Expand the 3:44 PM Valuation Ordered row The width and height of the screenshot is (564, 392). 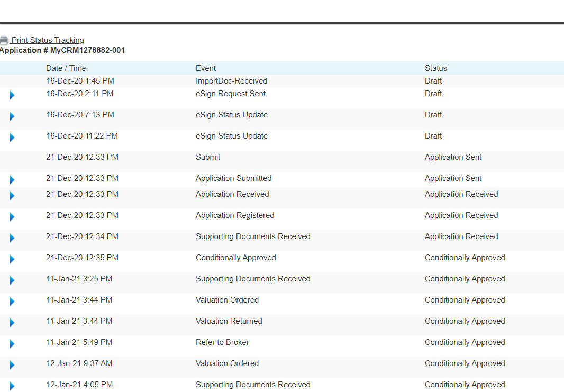pyautogui.click(x=11, y=302)
